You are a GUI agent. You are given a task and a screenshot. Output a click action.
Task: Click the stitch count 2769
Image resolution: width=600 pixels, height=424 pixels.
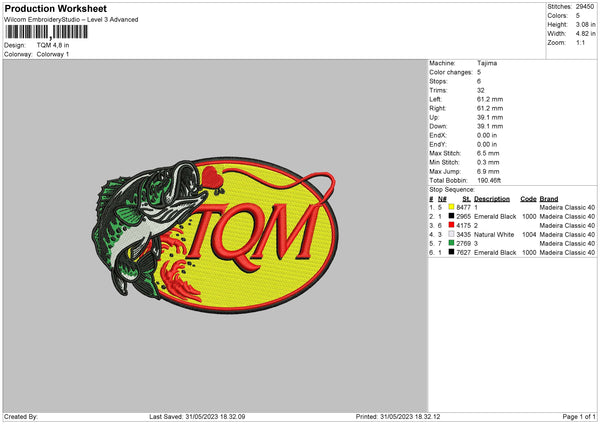click(463, 243)
